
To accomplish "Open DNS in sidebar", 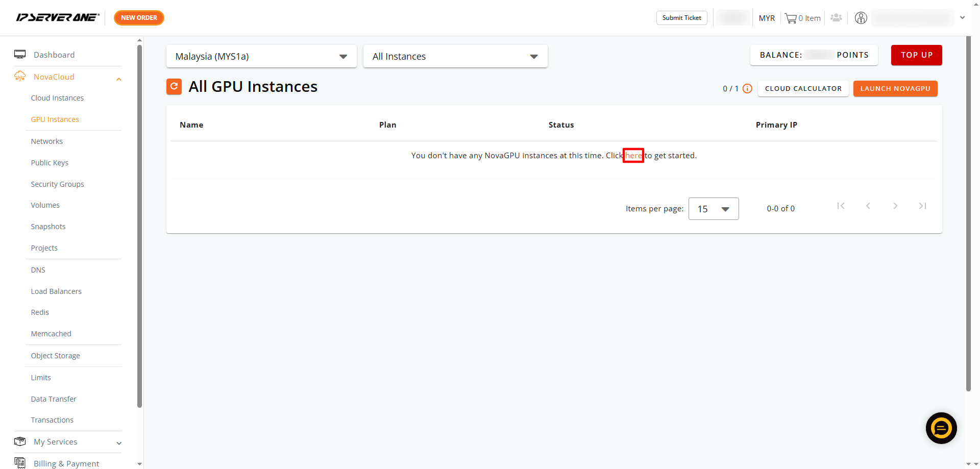I will (x=38, y=270).
